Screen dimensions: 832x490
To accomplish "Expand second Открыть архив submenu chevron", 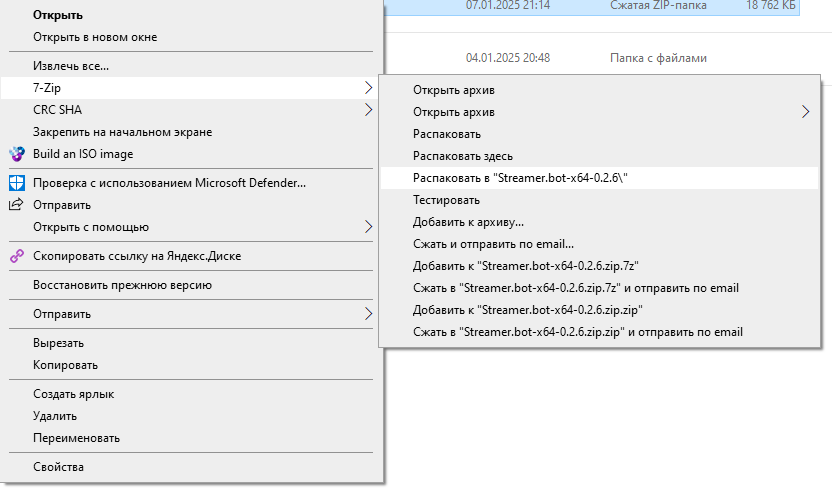I will pos(805,112).
